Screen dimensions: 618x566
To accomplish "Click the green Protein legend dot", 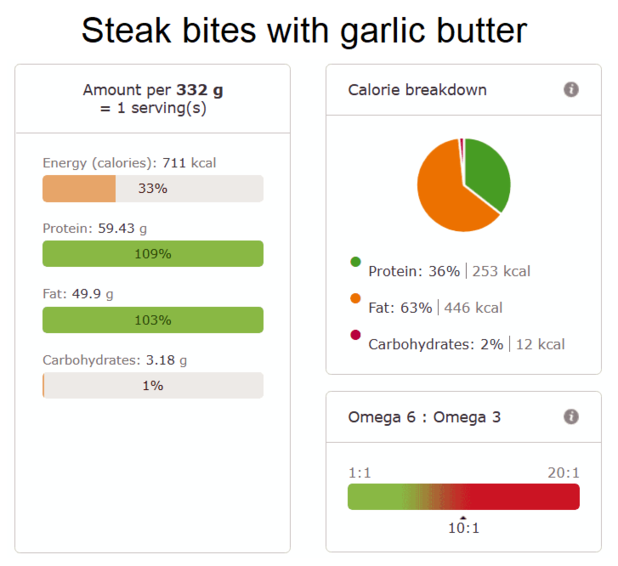I will pos(355,262).
